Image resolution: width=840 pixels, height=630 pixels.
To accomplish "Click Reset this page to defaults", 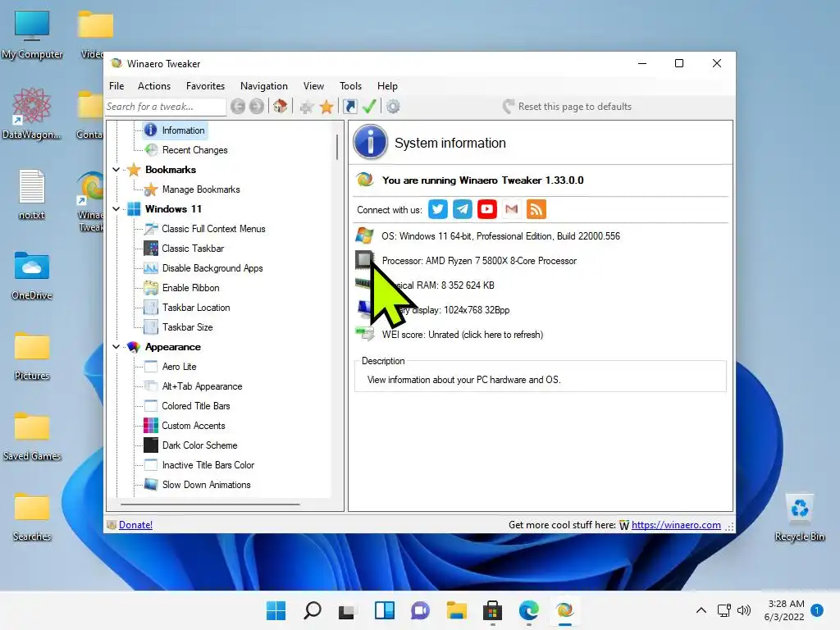I will pos(568,106).
